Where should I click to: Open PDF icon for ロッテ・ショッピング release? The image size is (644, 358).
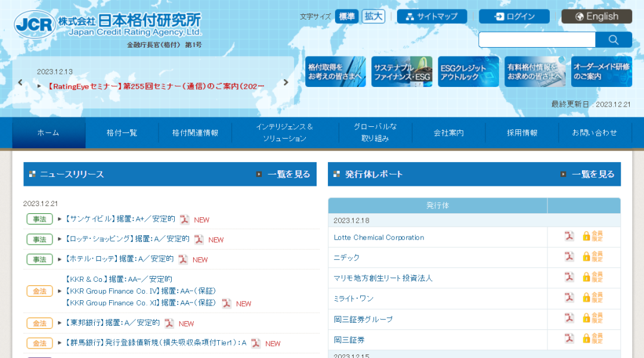click(x=199, y=239)
